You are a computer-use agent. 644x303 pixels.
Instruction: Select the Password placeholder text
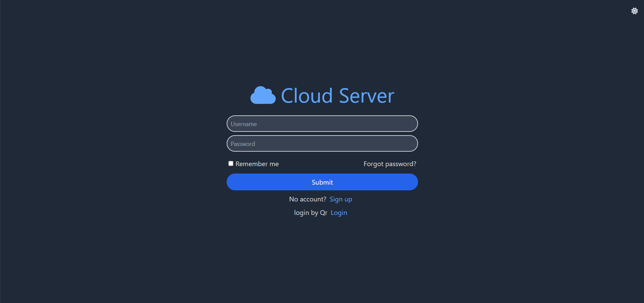(x=243, y=144)
